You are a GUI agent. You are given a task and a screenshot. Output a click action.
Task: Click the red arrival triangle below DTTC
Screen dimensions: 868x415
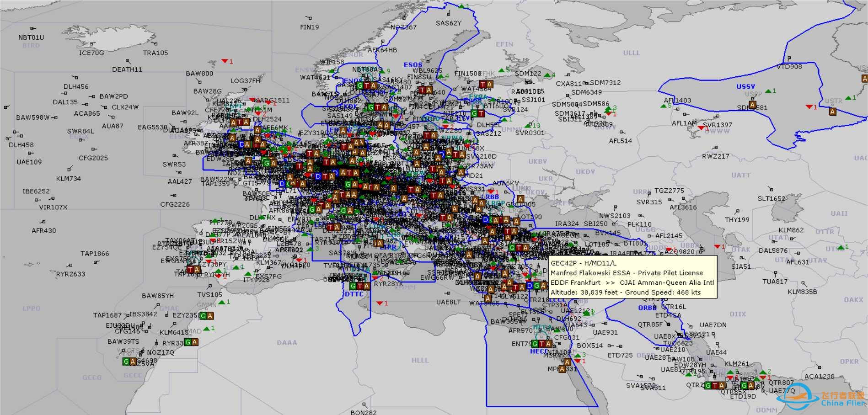pos(379,303)
